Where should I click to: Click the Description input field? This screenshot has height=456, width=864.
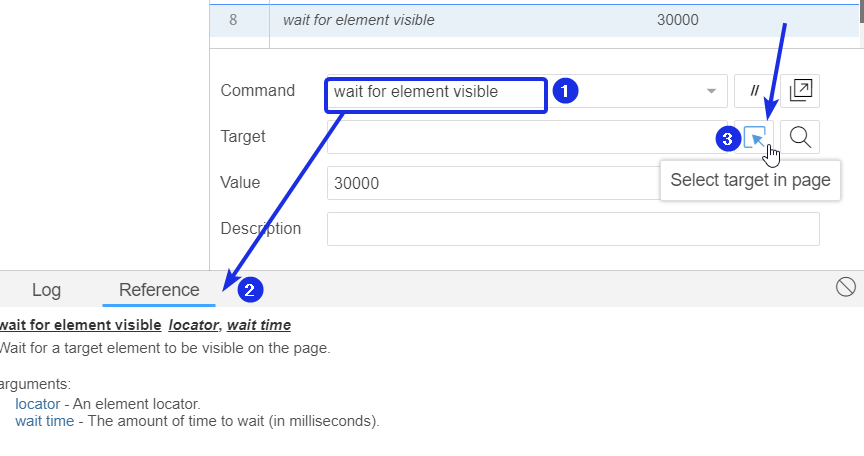(x=573, y=229)
